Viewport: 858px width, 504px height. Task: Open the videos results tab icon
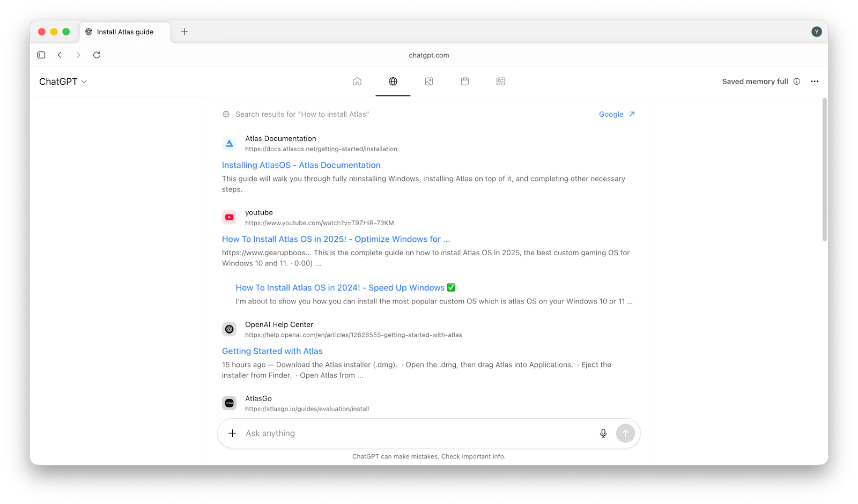(x=465, y=81)
